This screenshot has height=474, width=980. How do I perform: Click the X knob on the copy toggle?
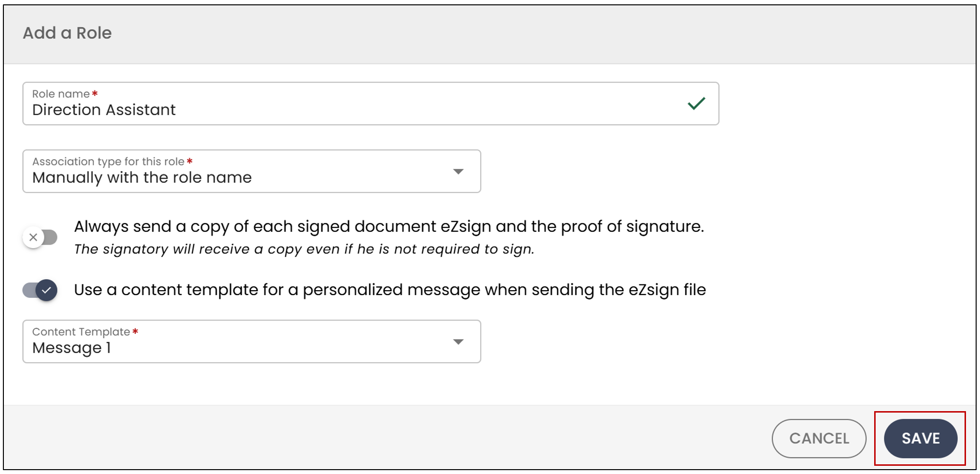(33, 237)
